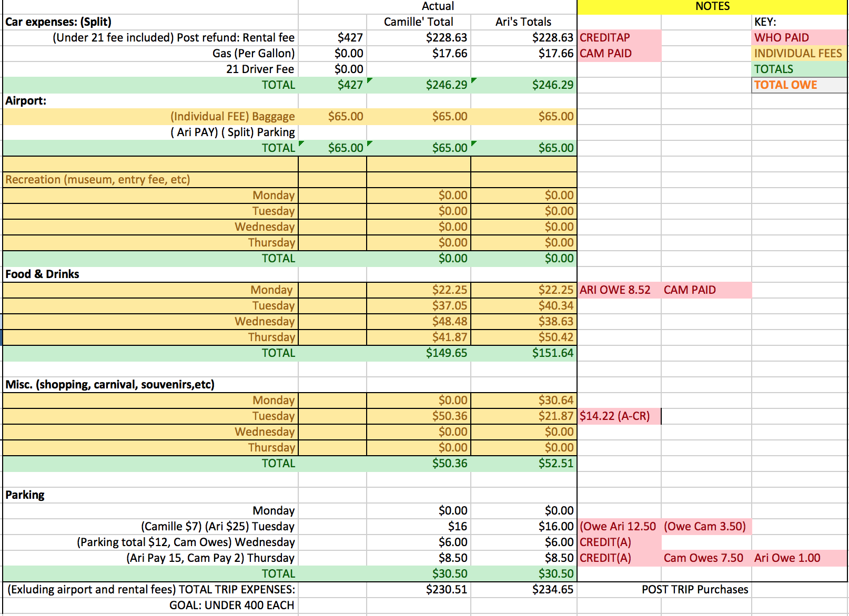Select the (Individual FEE) Baggage label
Viewport: 849px width, 616px height.
tap(150, 117)
